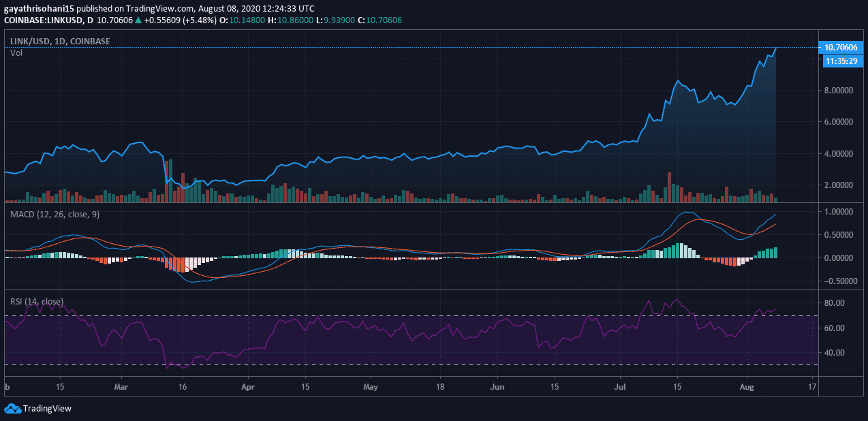Click the RSI 40.00 axis label
Viewport: 868px width, 421px height.
point(835,353)
